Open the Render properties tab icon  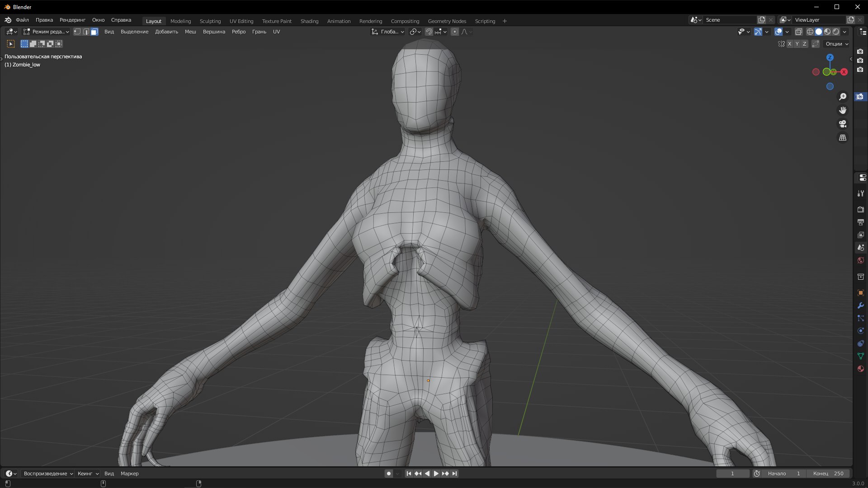(861, 210)
